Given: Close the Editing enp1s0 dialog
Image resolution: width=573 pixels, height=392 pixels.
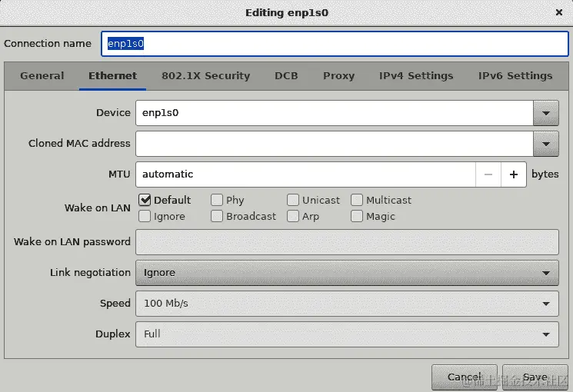Looking at the screenshot, I should coord(558,12).
